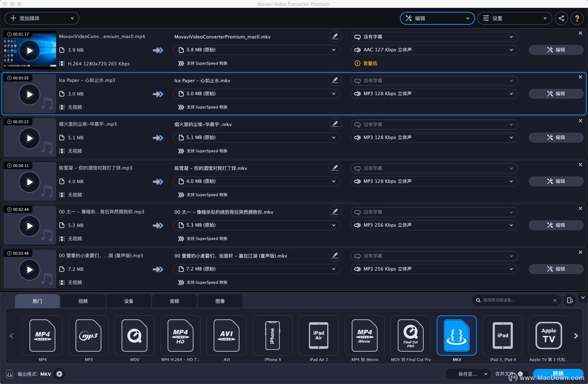Rename 烟火里的尘埃 output file via pencil icon

pos(335,124)
